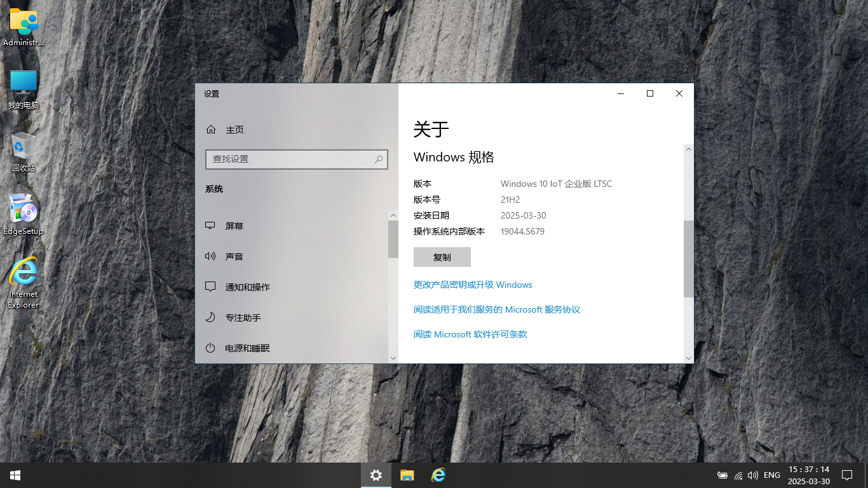868x488 pixels.
Task: Click the 19044.5679 build number
Action: (522, 231)
